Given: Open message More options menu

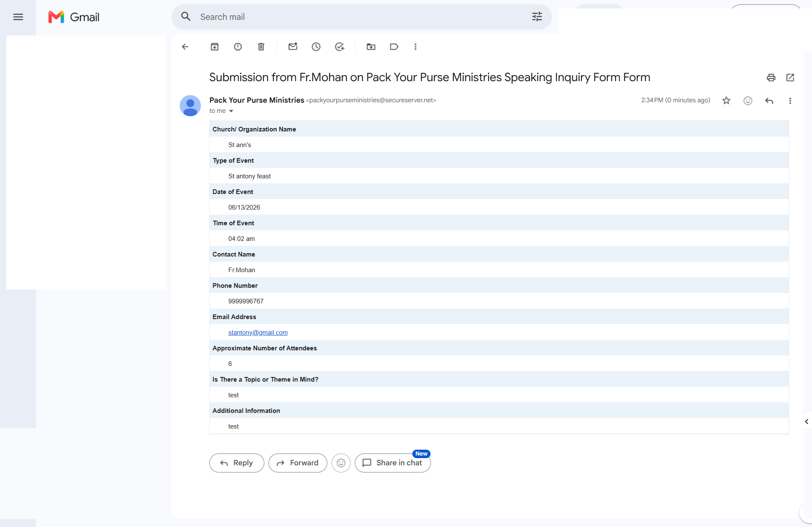Looking at the screenshot, I should click(790, 101).
